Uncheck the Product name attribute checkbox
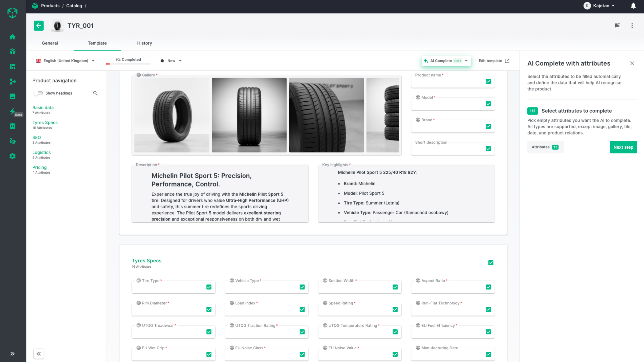This screenshot has width=644, height=362. coord(488,81)
